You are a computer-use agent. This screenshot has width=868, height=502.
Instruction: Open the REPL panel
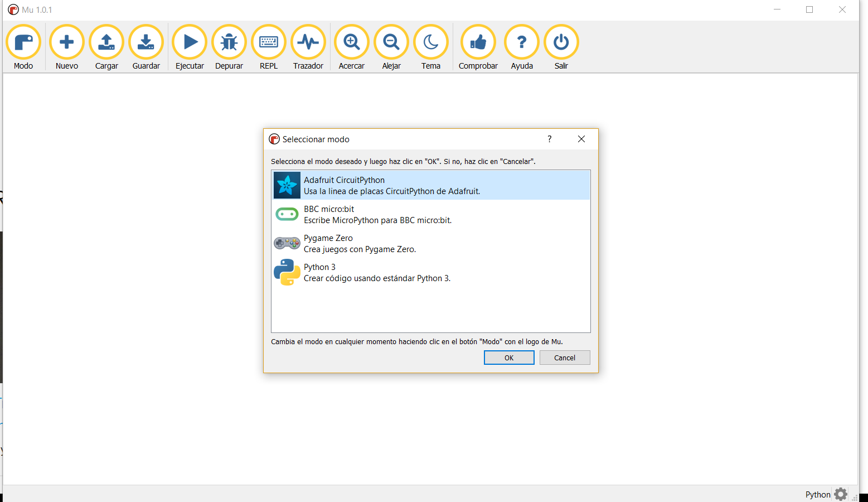pos(269,47)
